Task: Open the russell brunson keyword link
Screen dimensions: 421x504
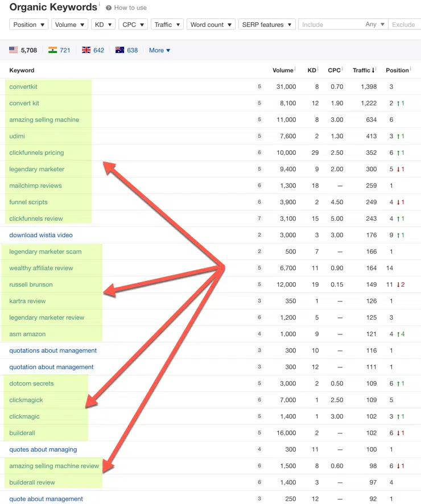Action: (x=31, y=284)
